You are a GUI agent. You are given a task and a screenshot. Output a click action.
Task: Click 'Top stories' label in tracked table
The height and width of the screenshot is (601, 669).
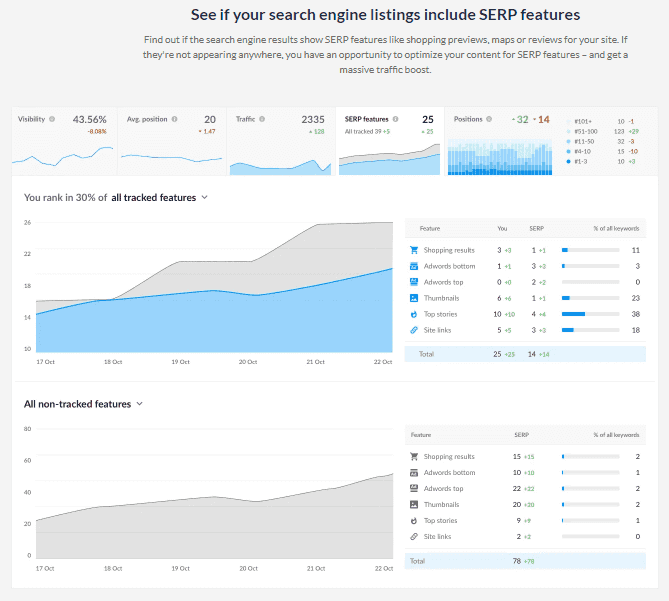[x=440, y=314]
